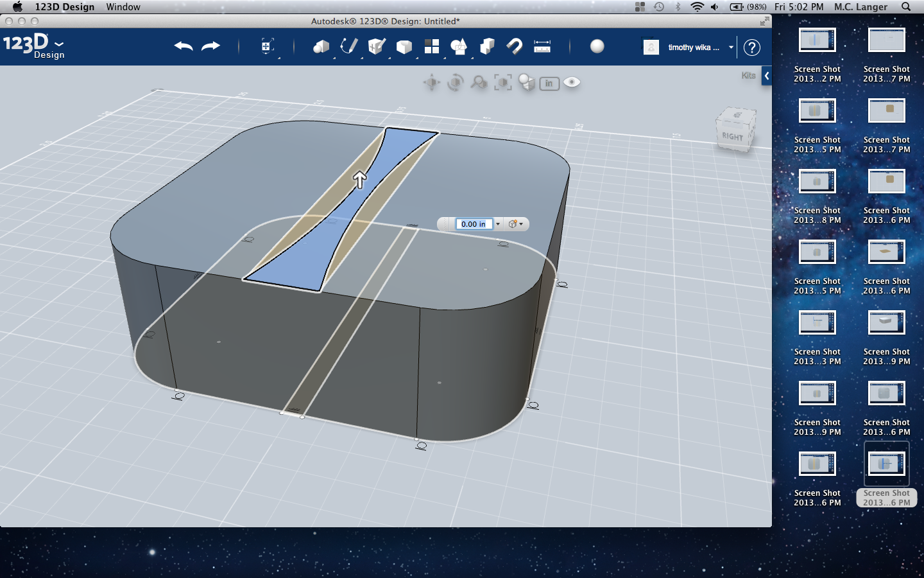
Task: Click the user avatar picture
Action: (651, 47)
